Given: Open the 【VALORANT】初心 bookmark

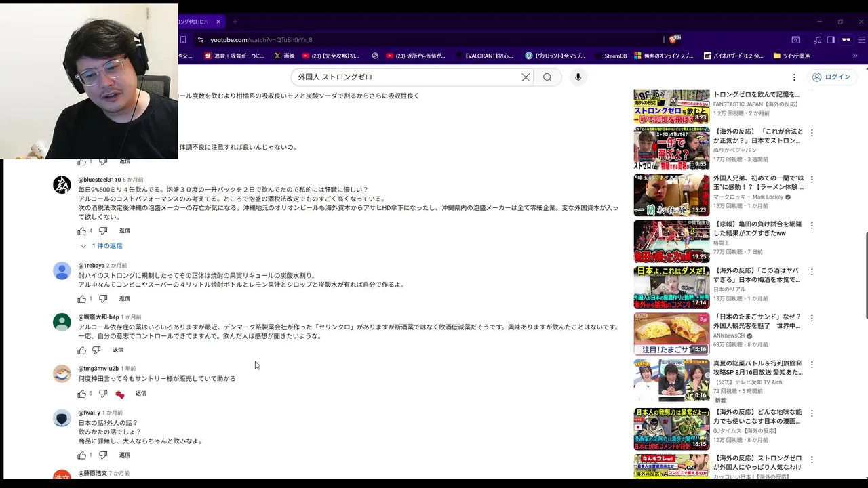Looking at the screenshot, I should (x=484, y=56).
